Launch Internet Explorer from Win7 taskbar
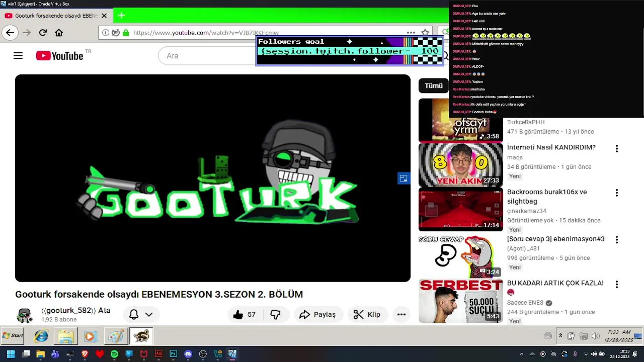The height and width of the screenshot is (362, 644). click(x=41, y=336)
